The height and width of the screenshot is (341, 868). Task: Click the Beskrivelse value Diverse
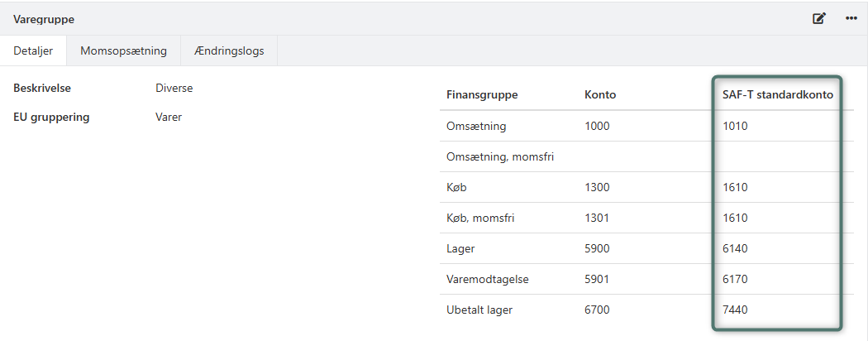[x=174, y=88]
